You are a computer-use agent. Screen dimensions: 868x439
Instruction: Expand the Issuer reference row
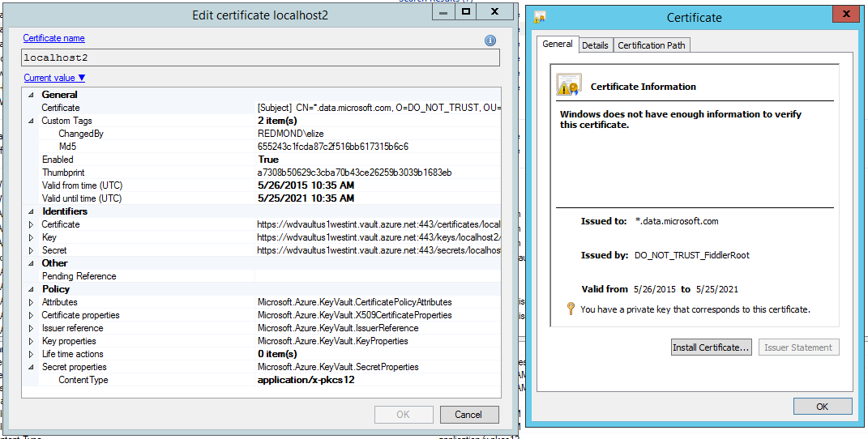point(31,328)
